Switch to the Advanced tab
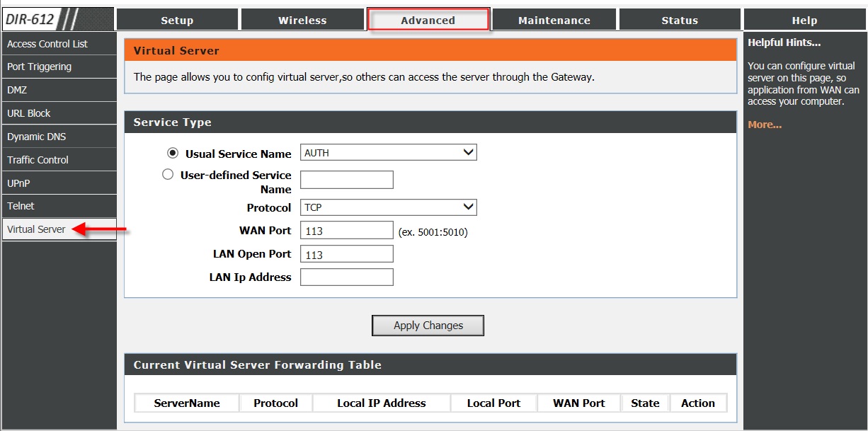The width and height of the screenshot is (868, 431). pyautogui.click(x=428, y=20)
